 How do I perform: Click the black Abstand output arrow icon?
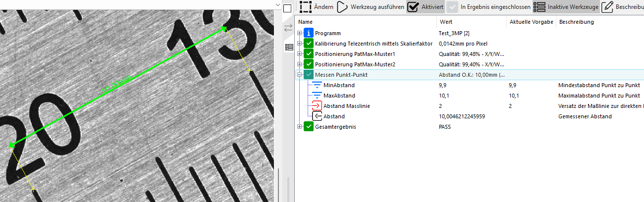317,116
